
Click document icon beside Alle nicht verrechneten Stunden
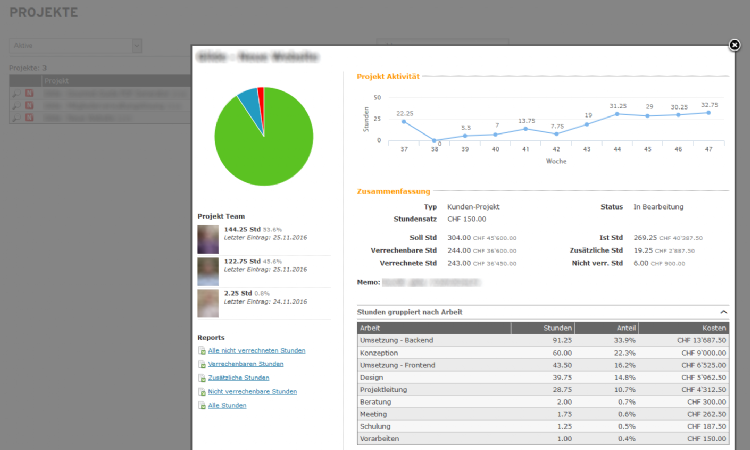point(202,351)
